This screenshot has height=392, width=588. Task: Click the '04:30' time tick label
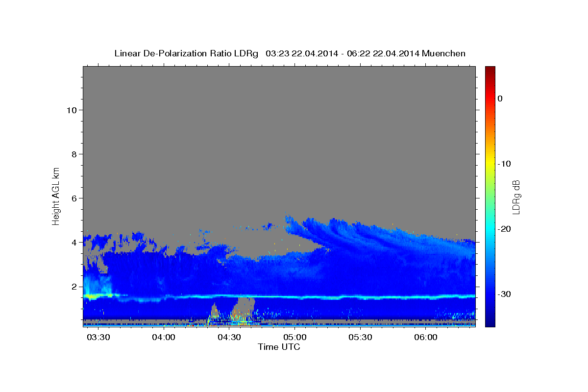click(x=229, y=338)
